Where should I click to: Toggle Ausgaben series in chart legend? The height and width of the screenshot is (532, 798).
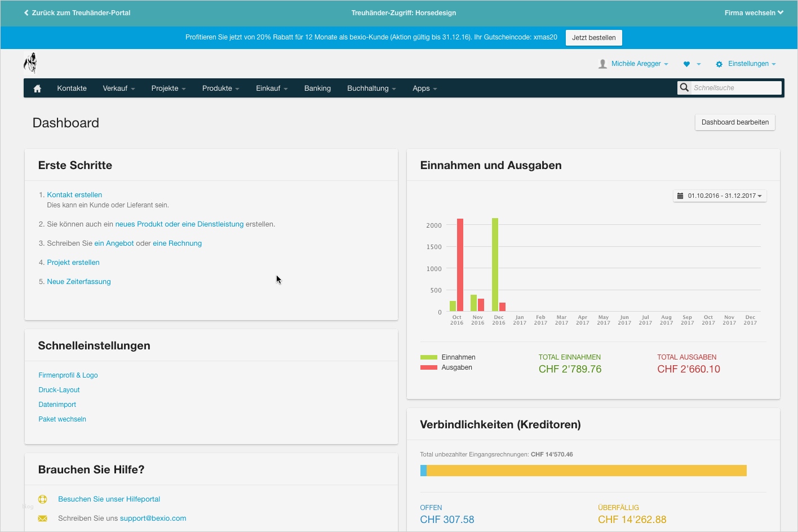coord(447,367)
